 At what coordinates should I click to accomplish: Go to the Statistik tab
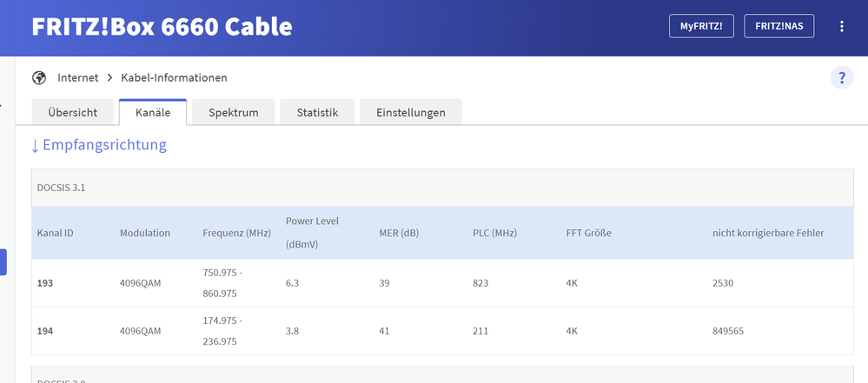tap(317, 113)
